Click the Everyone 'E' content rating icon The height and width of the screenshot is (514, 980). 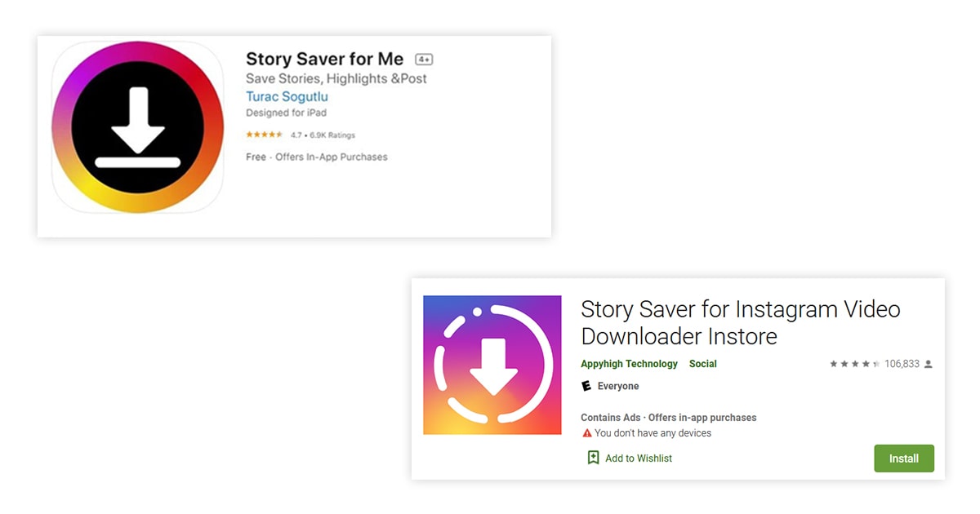[x=586, y=386]
